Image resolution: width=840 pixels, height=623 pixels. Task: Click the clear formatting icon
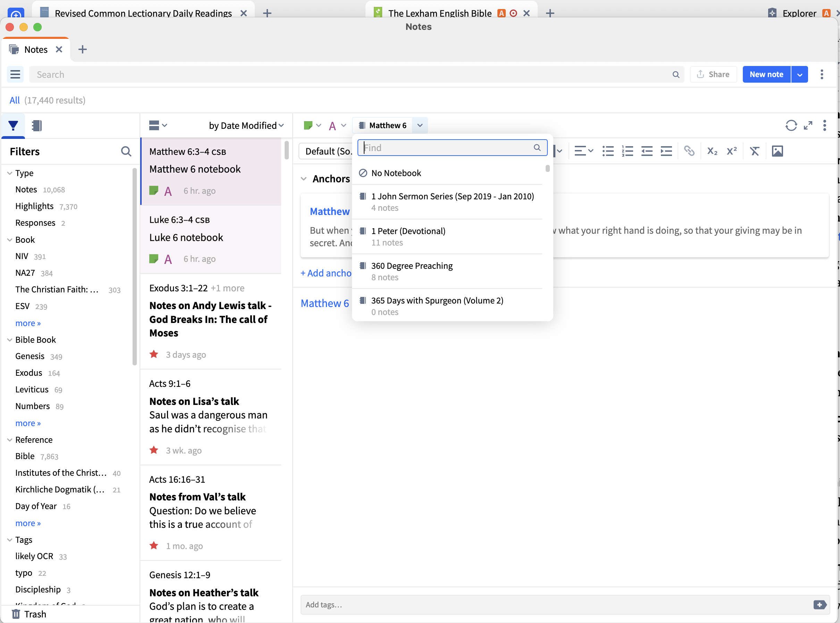(754, 151)
